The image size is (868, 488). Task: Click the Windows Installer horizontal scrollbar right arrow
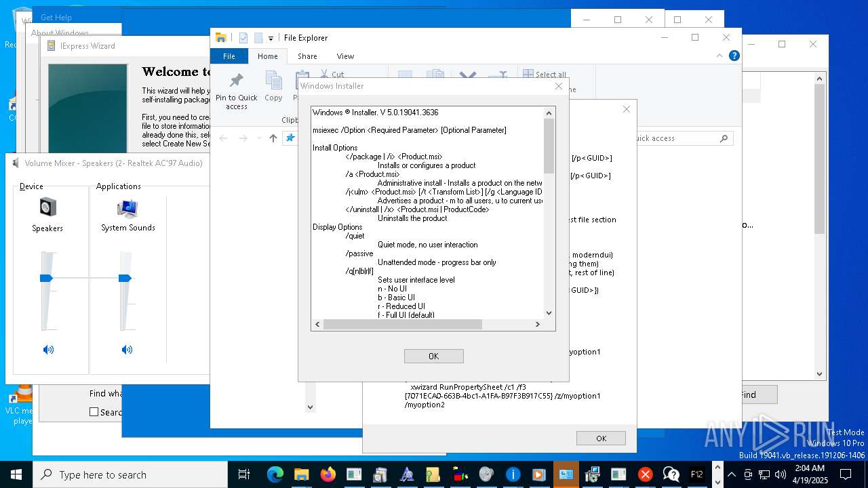tap(538, 325)
